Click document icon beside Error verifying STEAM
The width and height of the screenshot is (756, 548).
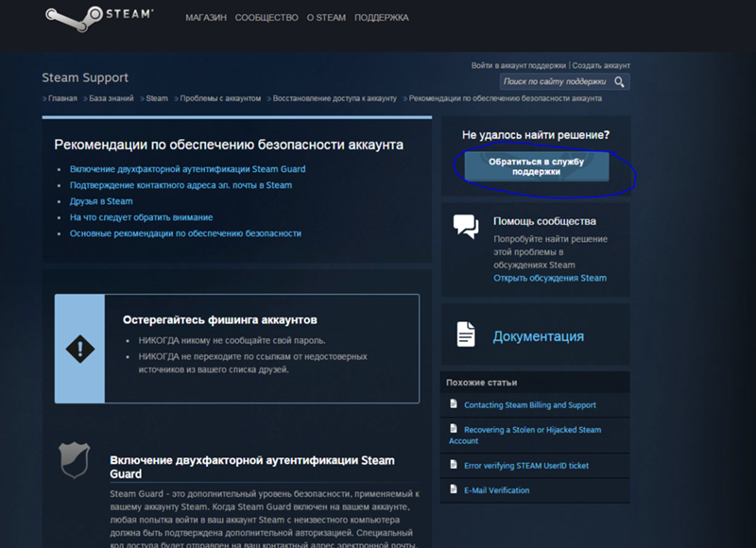click(454, 464)
